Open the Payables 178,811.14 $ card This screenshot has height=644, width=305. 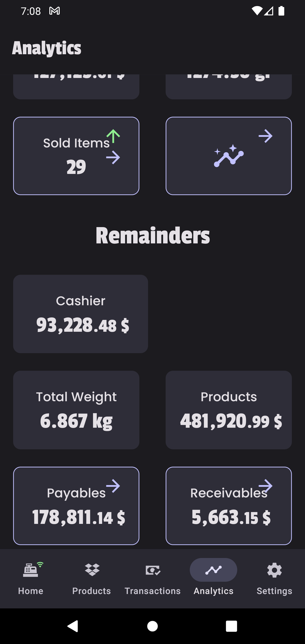coord(76,505)
